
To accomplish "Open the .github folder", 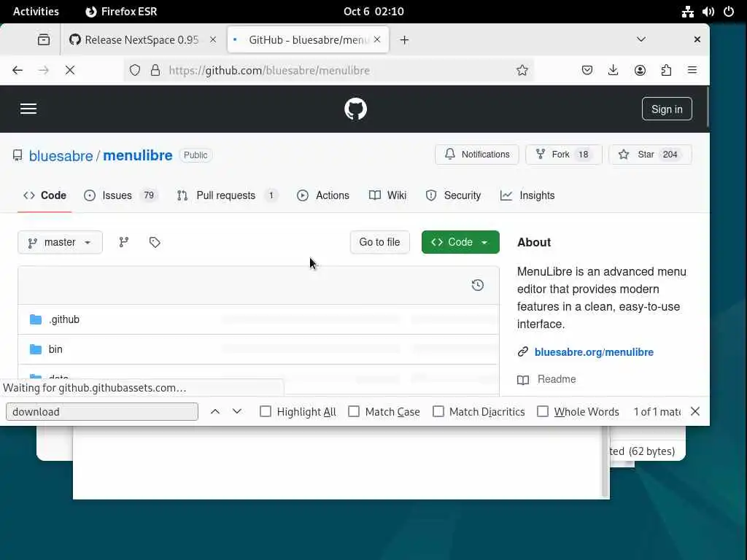I will click(x=64, y=319).
